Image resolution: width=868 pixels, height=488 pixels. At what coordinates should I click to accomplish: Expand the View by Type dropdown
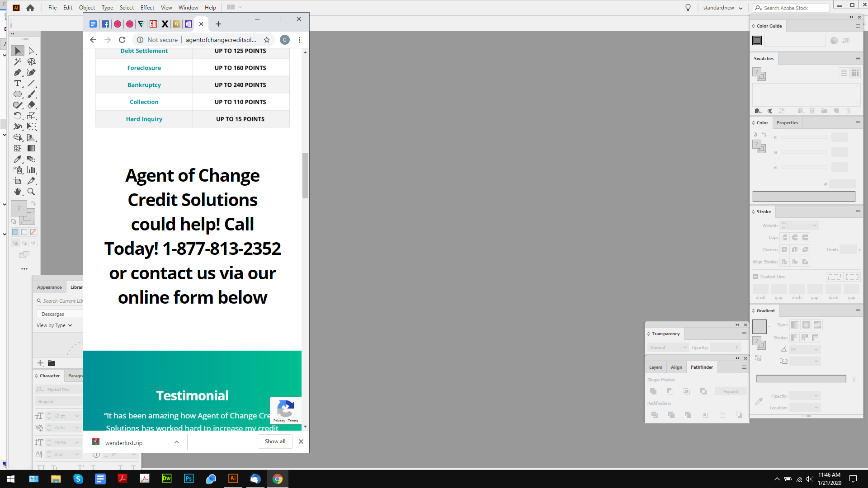pyautogui.click(x=54, y=325)
